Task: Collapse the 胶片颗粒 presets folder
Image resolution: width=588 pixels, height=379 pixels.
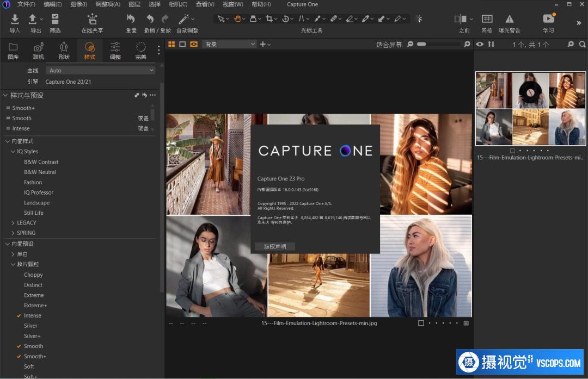Action: click(x=13, y=264)
